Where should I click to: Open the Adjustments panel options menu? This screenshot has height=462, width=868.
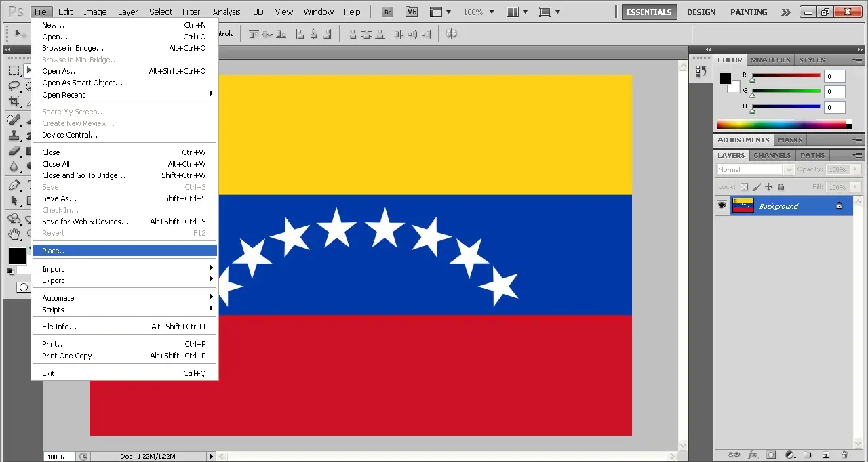tap(857, 140)
